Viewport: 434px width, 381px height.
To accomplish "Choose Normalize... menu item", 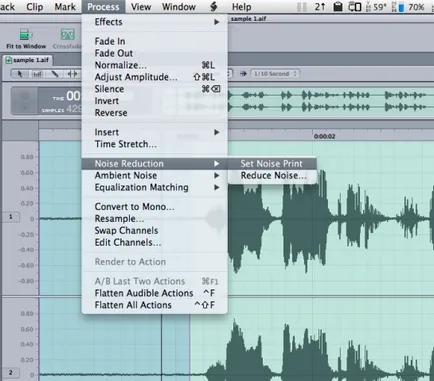I will [x=155, y=65].
